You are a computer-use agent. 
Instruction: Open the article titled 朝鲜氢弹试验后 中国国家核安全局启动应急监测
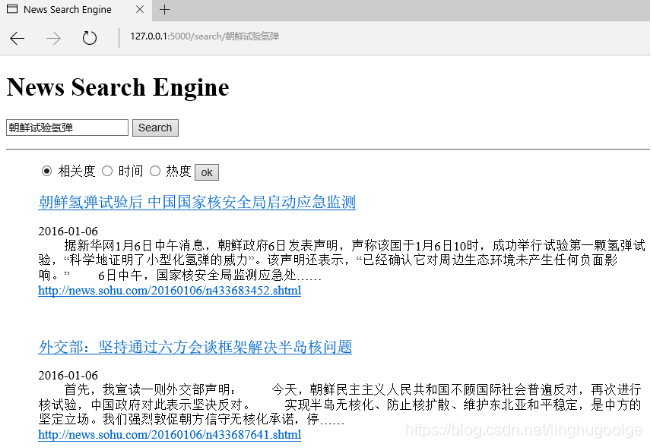pos(197,202)
